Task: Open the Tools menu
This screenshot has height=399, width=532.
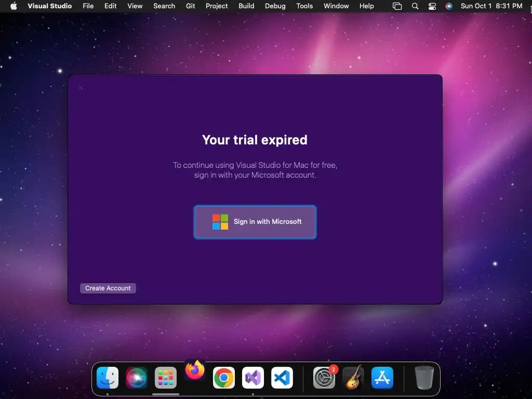Action: point(304,6)
